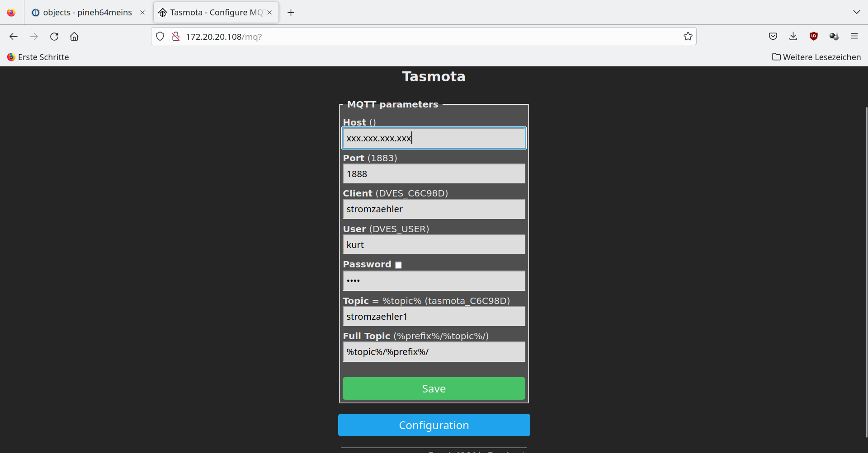Open a new browser tab
Image resolution: width=868 pixels, height=453 pixels.
click(291, 13)
